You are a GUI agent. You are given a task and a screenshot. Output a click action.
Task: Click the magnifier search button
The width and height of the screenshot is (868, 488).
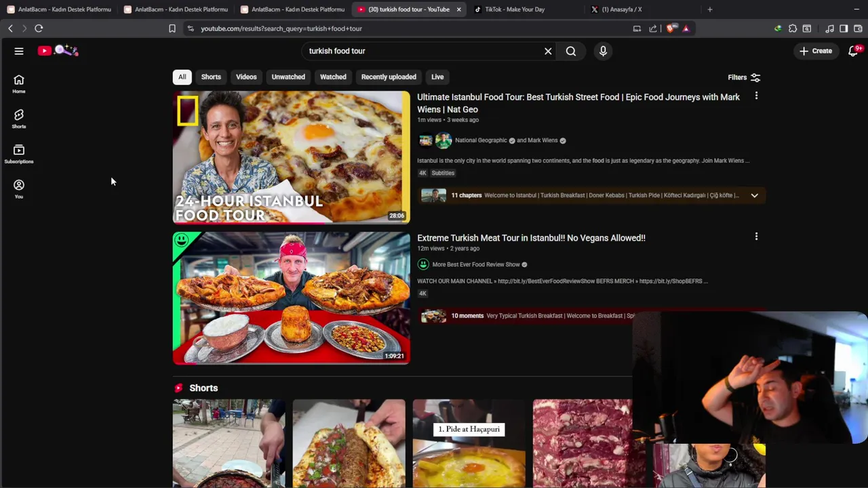(x=571, y=51)
